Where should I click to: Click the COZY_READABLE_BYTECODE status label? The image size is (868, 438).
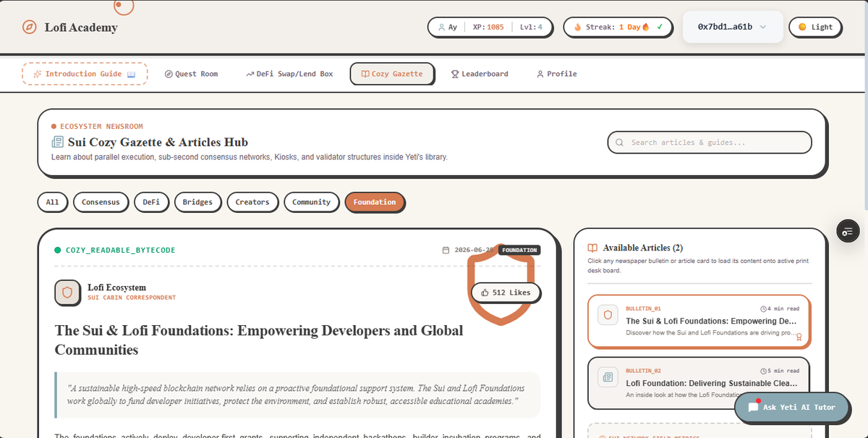coord(120,250)
